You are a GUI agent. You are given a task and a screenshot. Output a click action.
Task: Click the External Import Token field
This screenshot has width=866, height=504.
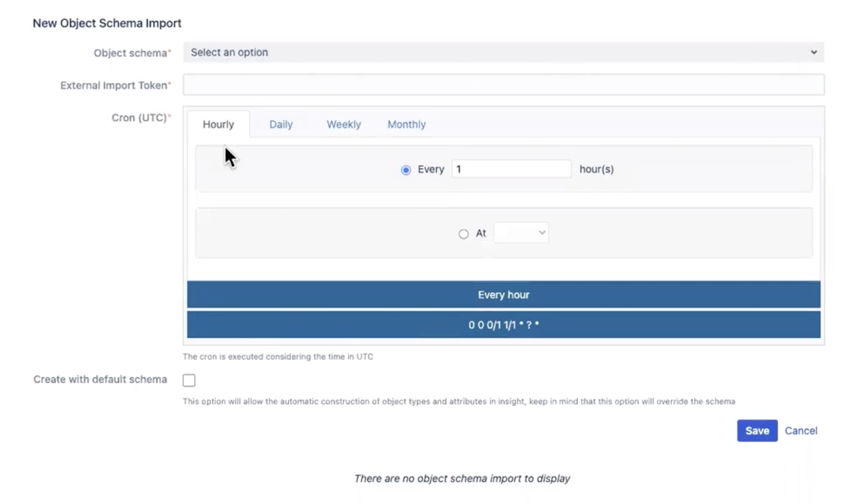(x=503, y=85)
